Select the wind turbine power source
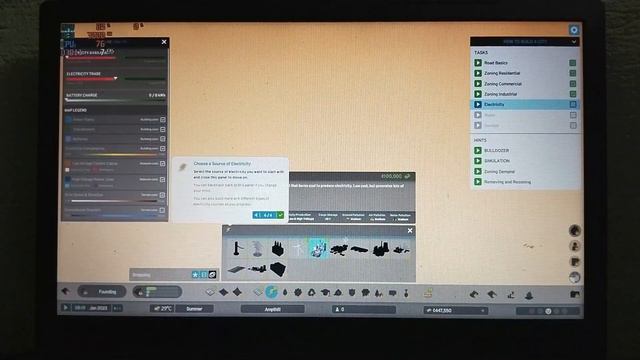This screenshot has width=640, height=360. [298, 248]
